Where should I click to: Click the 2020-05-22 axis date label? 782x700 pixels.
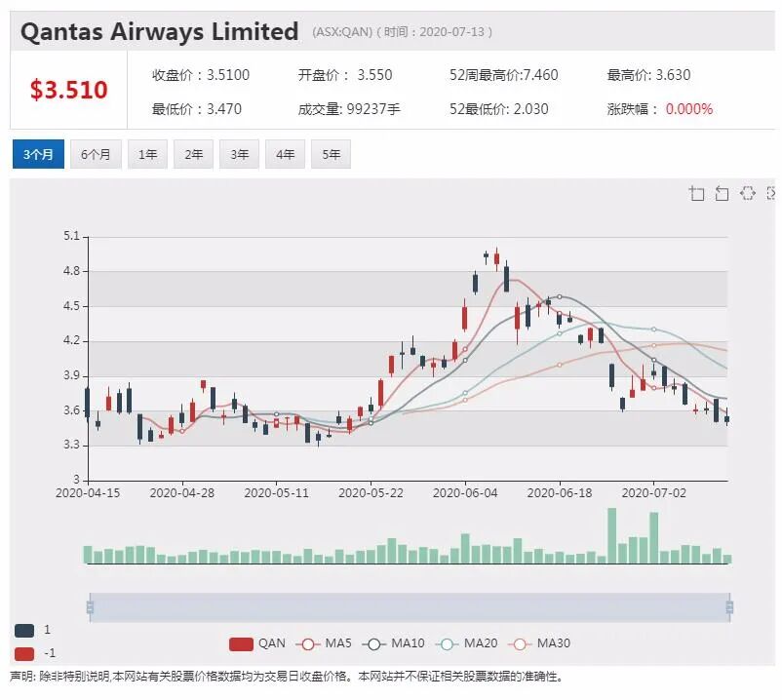point(371,493)
